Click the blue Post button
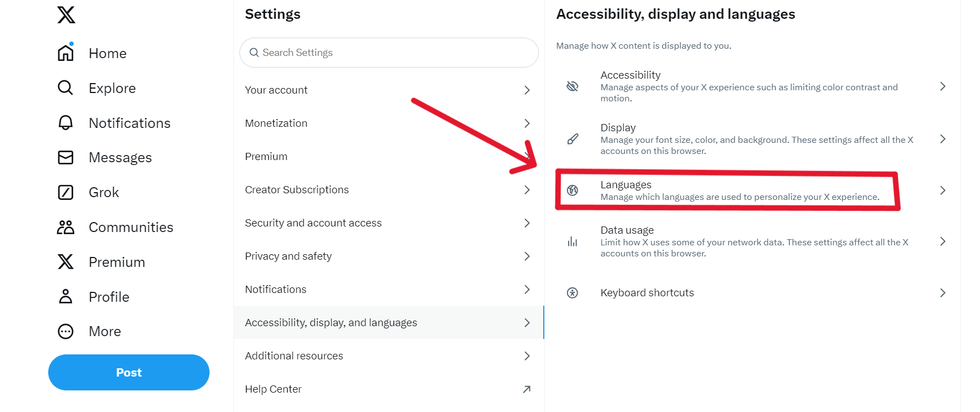 (129, 372)
